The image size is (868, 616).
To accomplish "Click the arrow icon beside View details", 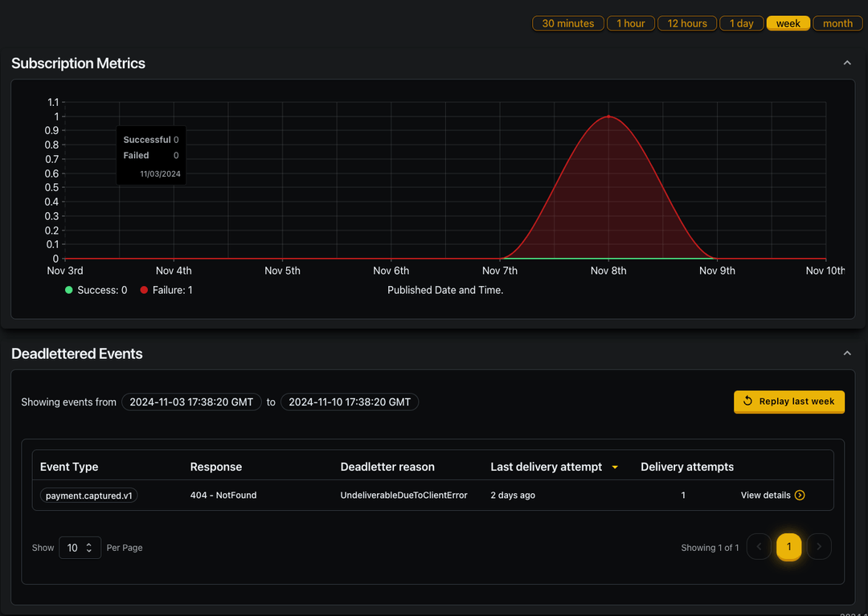I will tap(800, 496).
